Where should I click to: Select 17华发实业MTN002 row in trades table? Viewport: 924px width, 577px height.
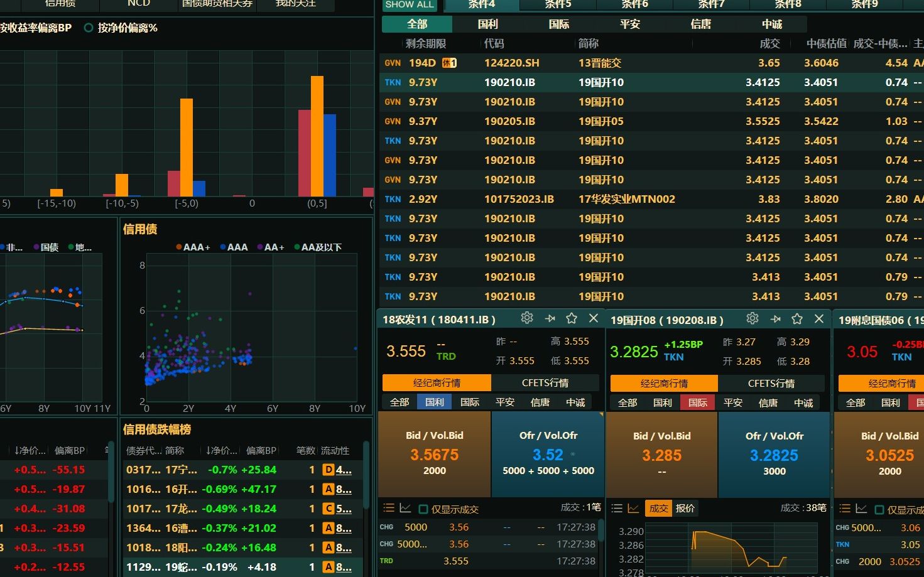click(x=653, y=199)
